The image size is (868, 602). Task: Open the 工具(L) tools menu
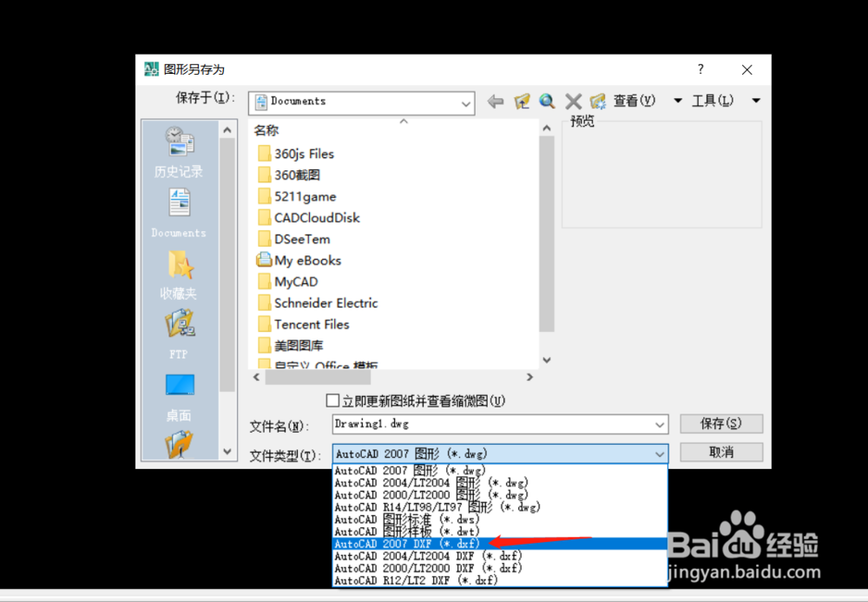click(x=712, y=101)
